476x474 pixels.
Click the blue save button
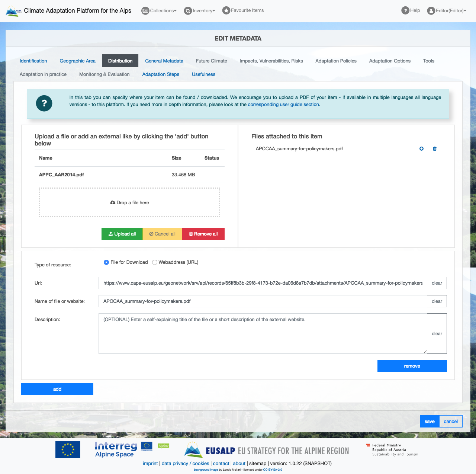[429, 422]
